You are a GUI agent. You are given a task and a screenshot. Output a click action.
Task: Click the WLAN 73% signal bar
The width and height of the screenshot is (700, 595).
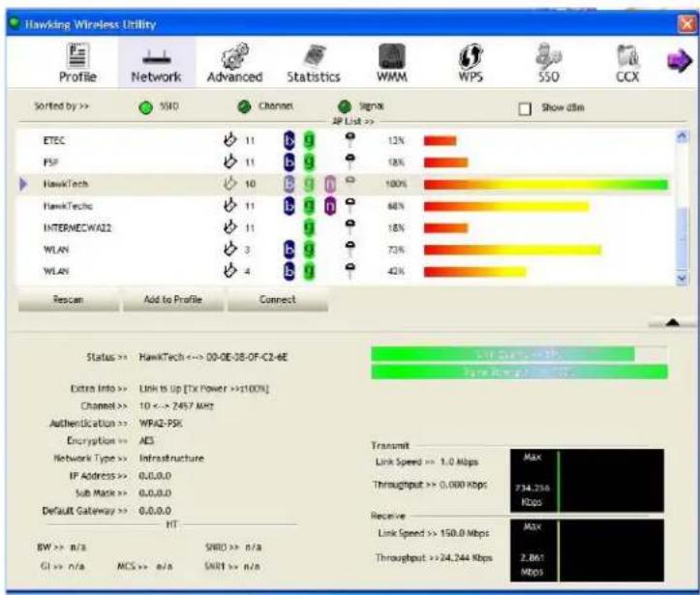tap(512, 250)
